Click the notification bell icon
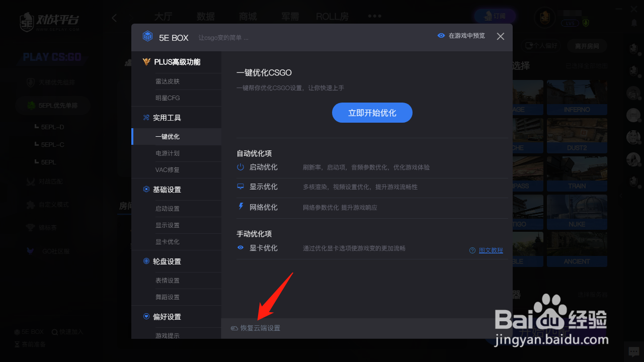Viewport: 644px width, 362px height. pyautogui.click(x=634, y=23)
